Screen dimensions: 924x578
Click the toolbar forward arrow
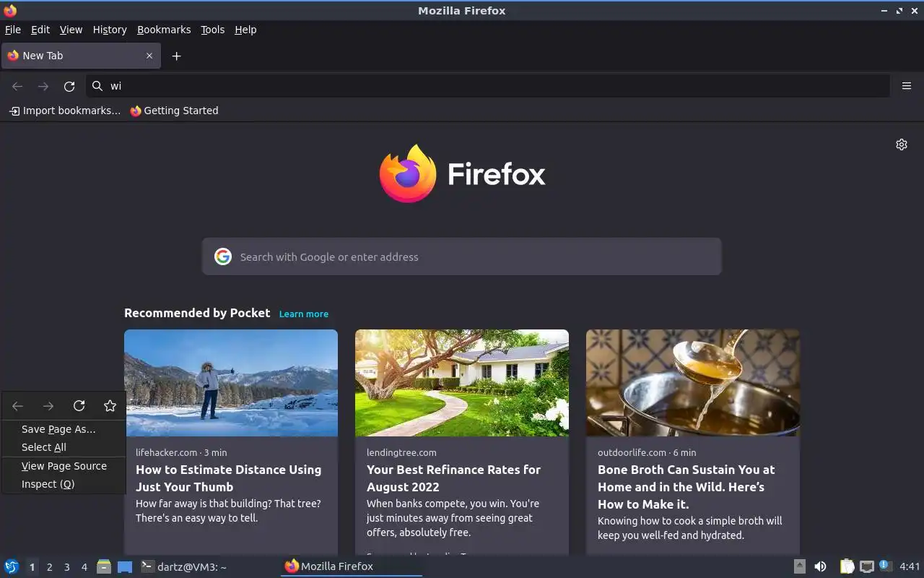pos(43,86)
